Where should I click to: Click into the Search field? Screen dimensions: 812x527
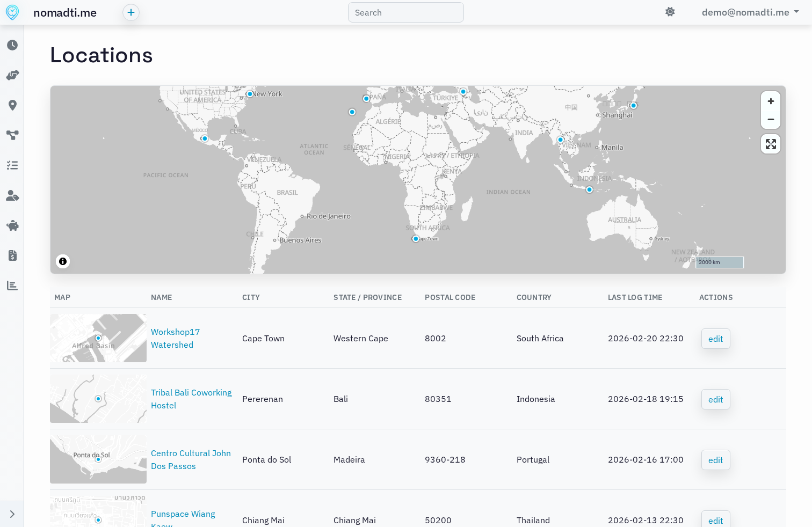(x=405, y=12)
